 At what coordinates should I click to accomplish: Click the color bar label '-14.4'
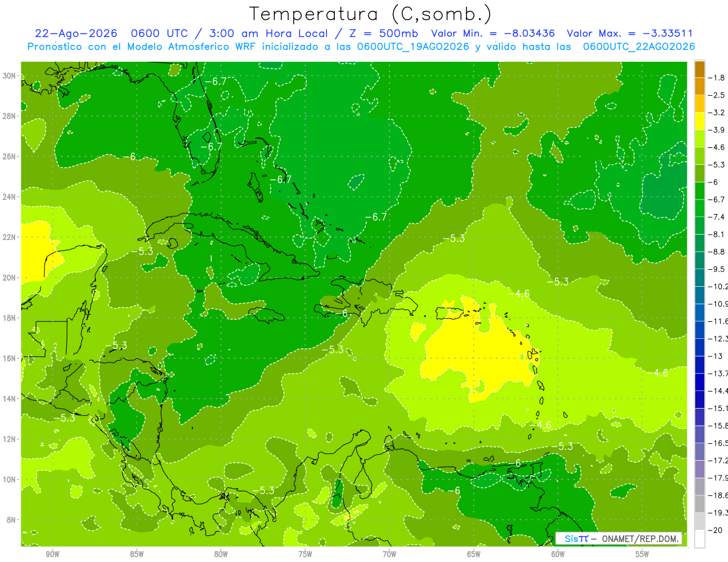[x=718, y=390]
